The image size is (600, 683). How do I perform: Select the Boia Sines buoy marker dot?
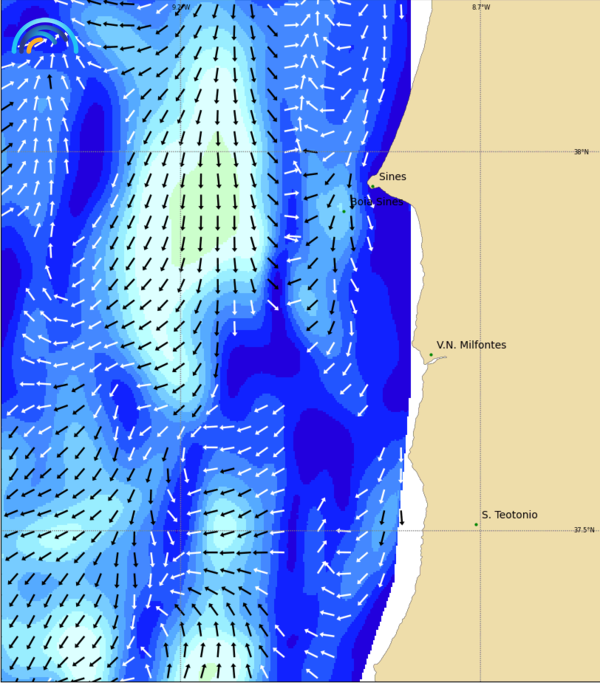point(343,211)
